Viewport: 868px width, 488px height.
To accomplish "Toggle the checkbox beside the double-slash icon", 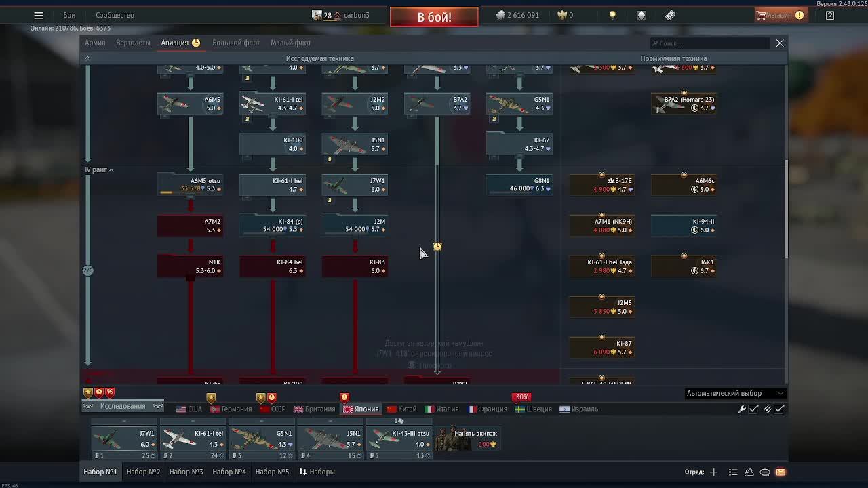I will click(779, 409).
